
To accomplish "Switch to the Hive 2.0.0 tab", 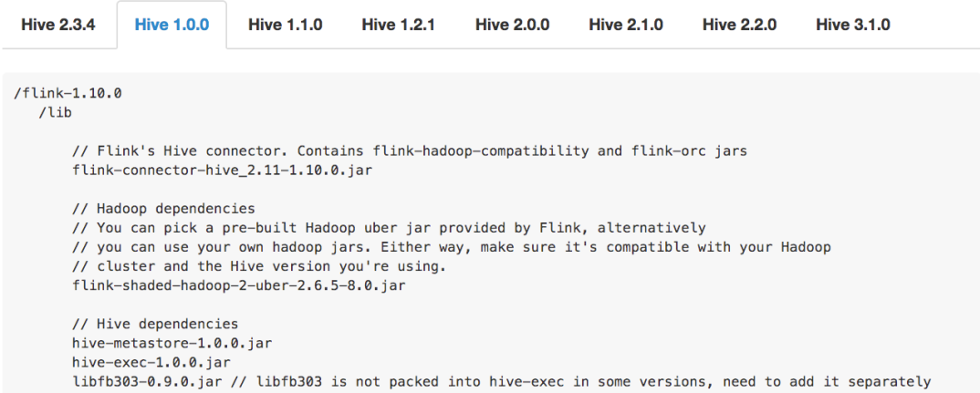I will tap(513, 25).
